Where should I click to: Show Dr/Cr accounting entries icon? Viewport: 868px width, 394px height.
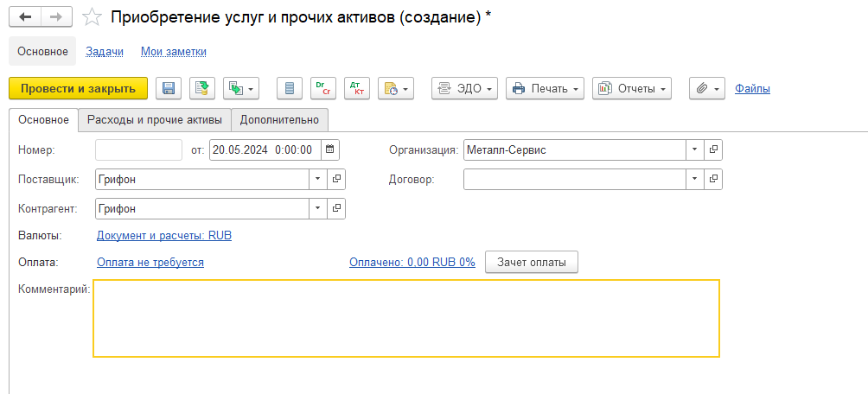322,88
